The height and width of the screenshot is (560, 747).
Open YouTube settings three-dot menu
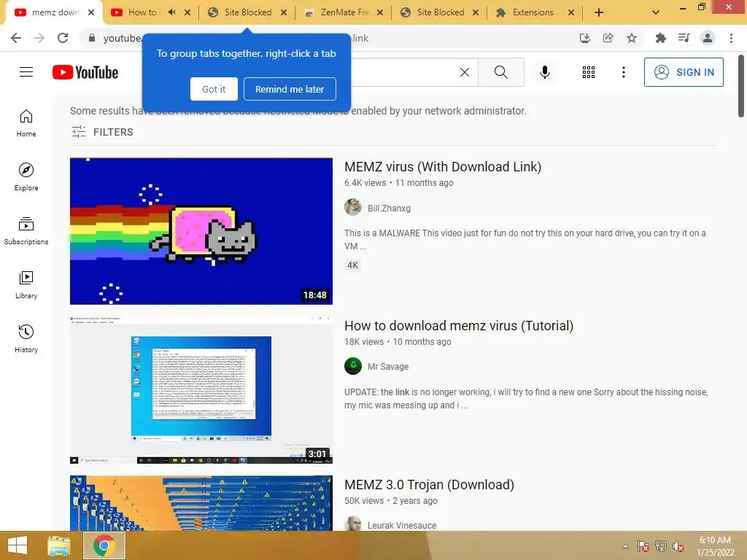(623, 72)
